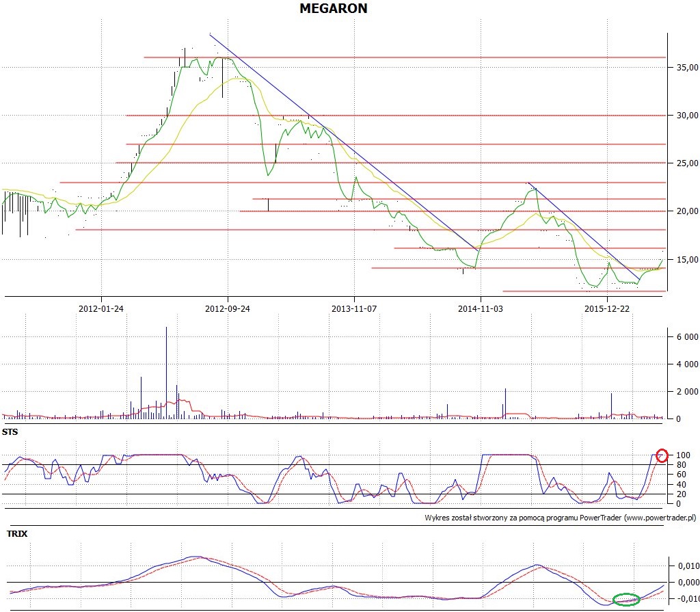Click the 15,00 price axis label
The image size is (700, 612).
(688, 260)
